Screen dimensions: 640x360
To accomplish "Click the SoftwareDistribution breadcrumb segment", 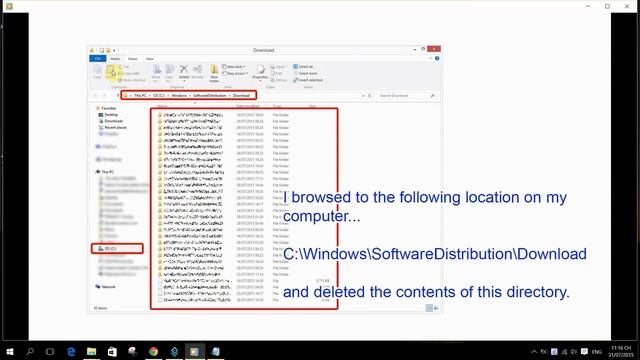I will click(209, 96).
